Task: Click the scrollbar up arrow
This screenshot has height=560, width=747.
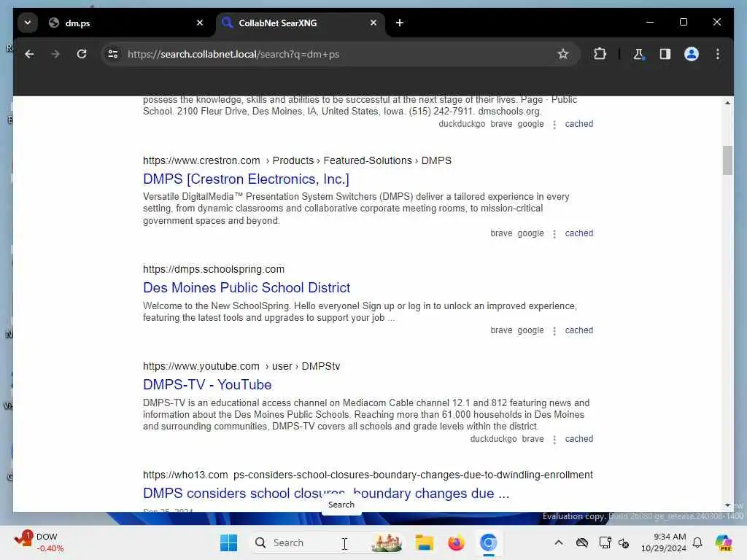Action: [x=727, y=103]
